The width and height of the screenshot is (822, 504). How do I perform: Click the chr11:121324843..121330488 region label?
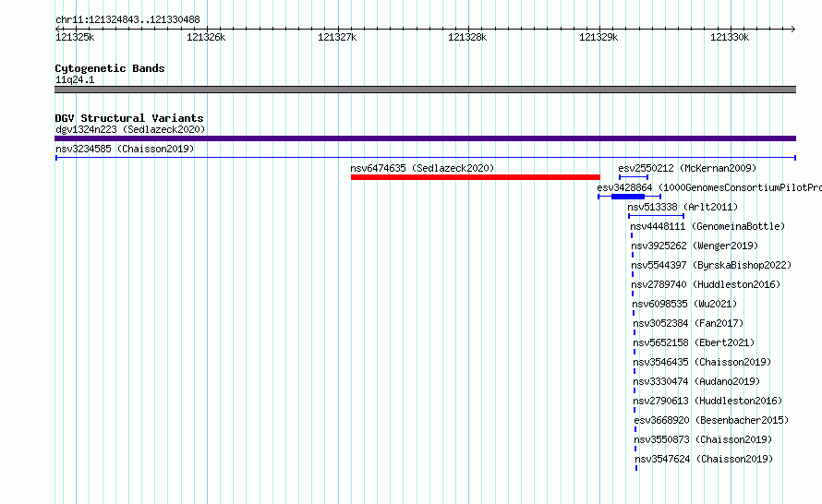[127, 20]
